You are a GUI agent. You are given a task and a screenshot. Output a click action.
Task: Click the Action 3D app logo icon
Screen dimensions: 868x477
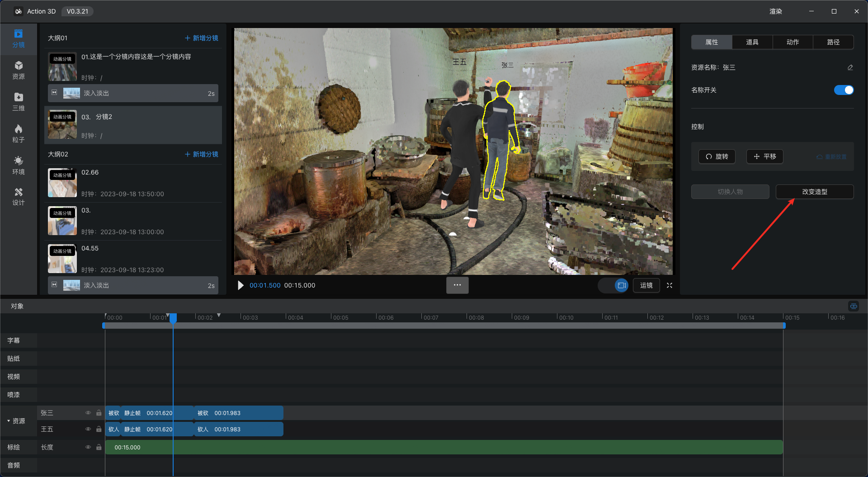(18, 11)
